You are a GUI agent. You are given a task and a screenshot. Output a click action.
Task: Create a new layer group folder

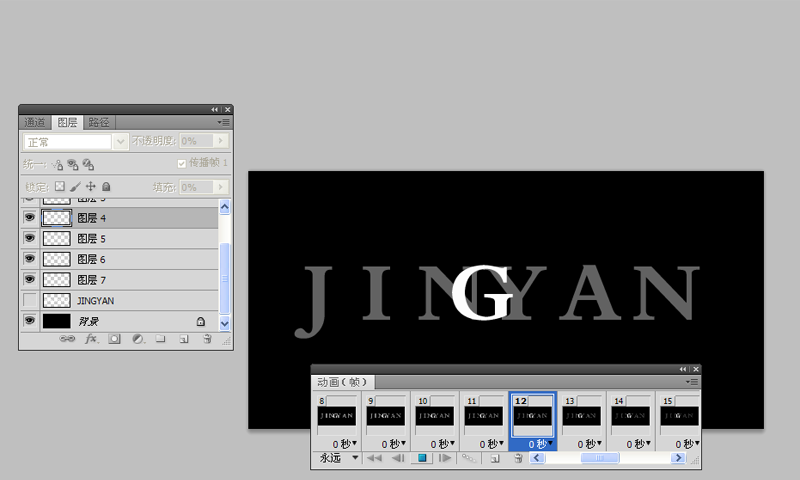160,339
